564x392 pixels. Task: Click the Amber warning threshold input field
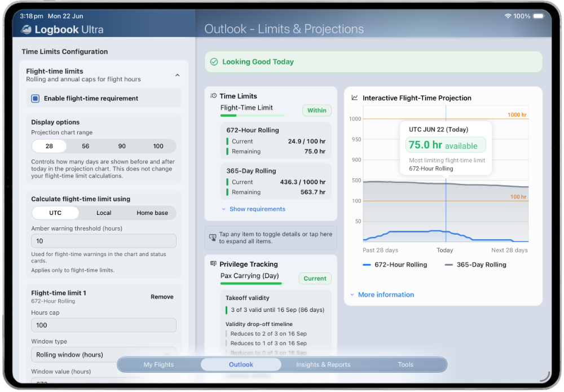coord(104,241)
